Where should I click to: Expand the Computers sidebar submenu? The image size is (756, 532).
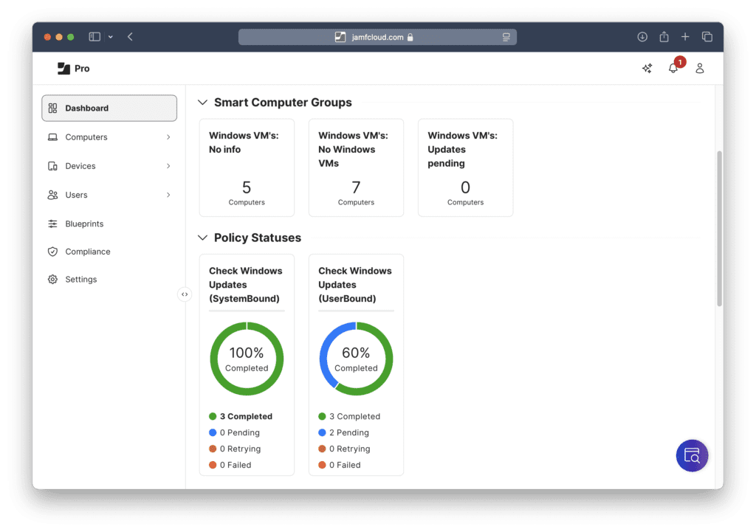click(168, 137)
